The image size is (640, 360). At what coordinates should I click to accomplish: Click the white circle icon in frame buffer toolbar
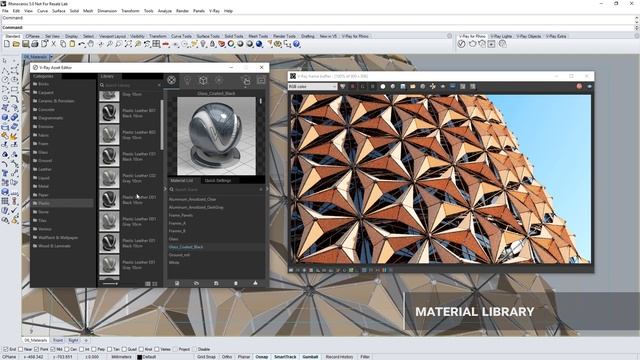pos(383,87)
